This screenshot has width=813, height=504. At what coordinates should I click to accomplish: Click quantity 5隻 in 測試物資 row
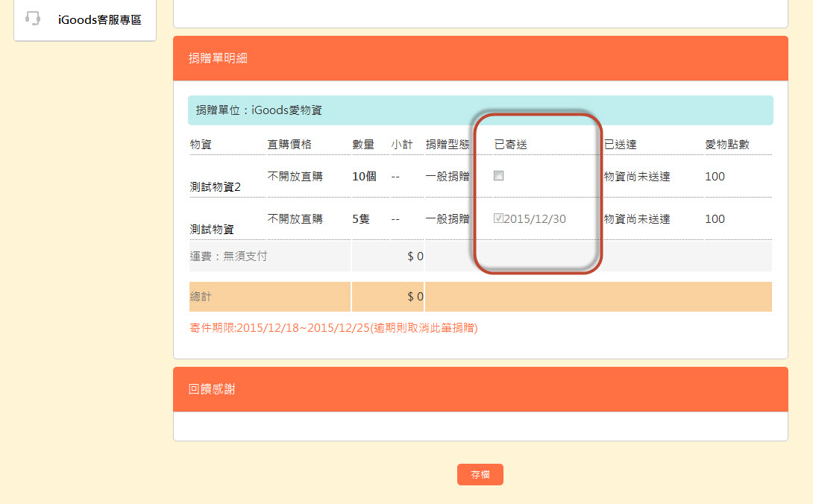(361, 218)
